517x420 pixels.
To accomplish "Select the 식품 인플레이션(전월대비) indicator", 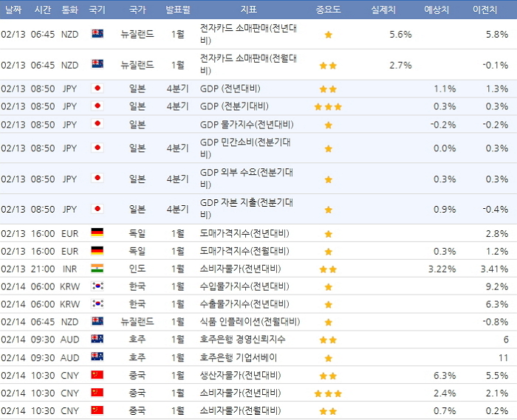I will click(x=250, y=322).
